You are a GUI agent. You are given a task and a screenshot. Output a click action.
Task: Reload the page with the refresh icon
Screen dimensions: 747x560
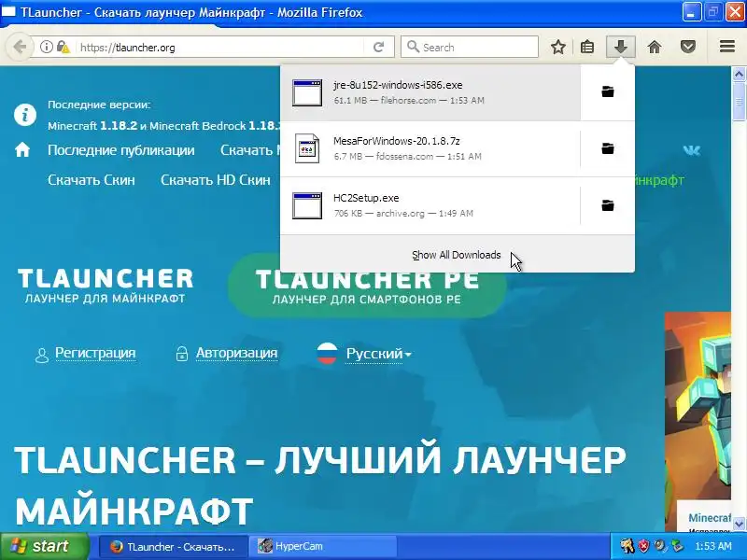click(x=379, y=48)
